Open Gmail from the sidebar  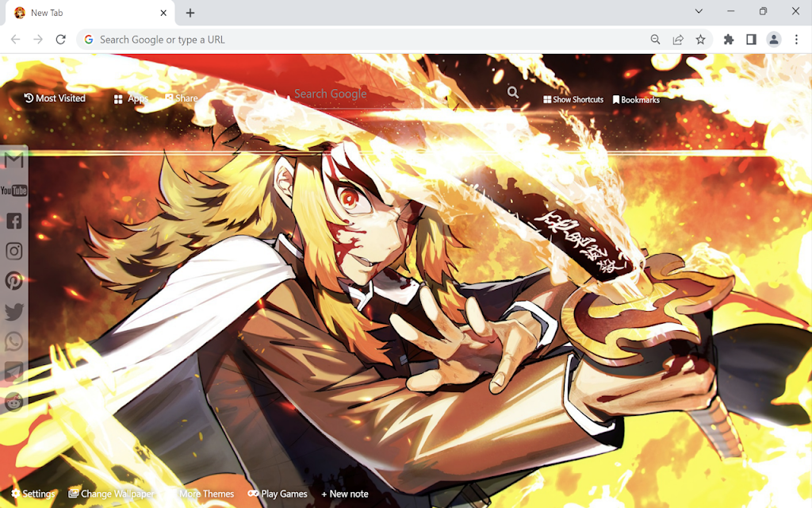pos(14,160)
